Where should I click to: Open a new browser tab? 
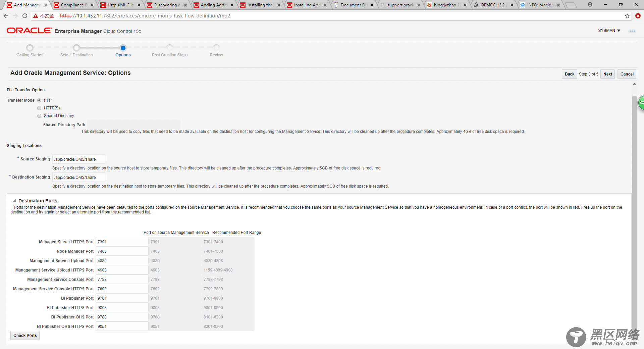click(x=571, y=5)
